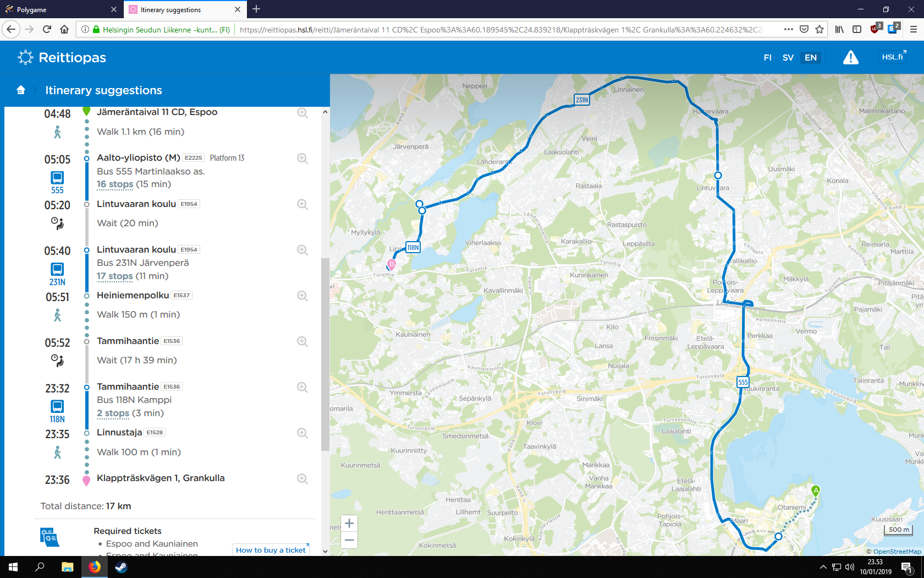Expand the 16 stops list for bus 555

tap(115, 184)
